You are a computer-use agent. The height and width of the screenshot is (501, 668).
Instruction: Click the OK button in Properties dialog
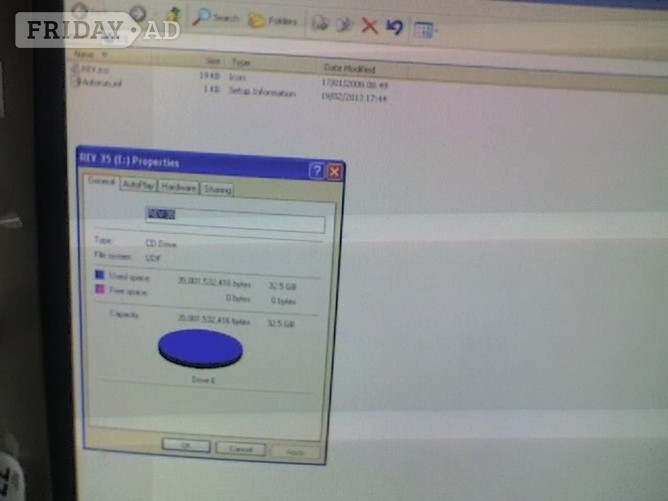tap(186, 446)
